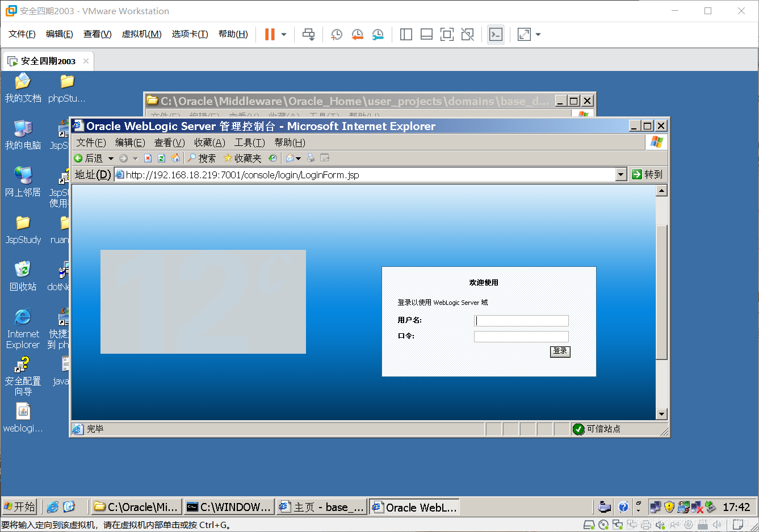The width and height of the screenshot is (759, 532).
Task: Click the 转到 go button
Action: coord(647,175)
